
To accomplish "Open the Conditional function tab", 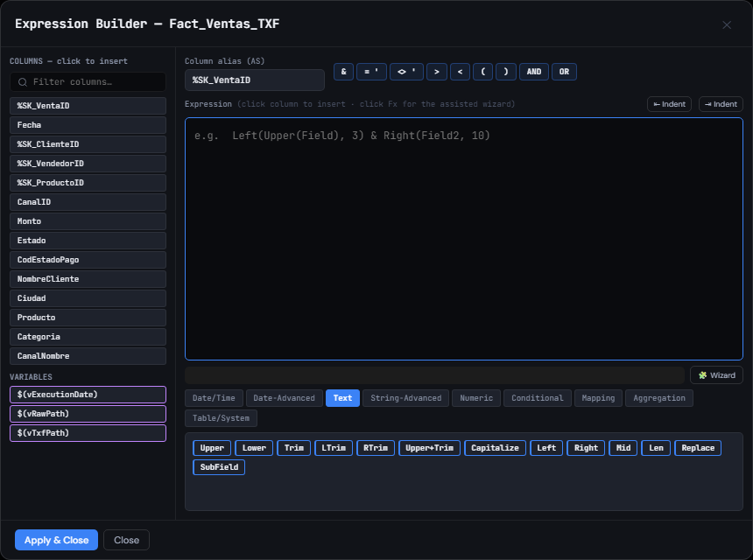I will pos(538,398).
